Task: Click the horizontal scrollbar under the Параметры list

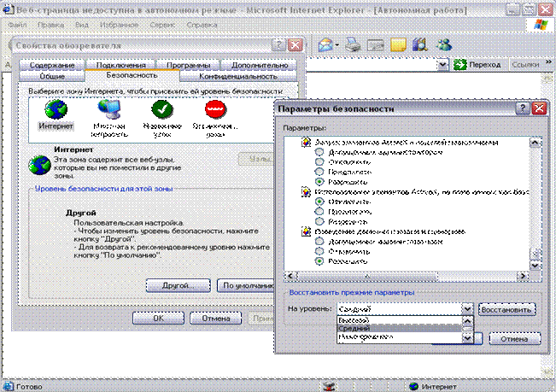Action: 367,276
